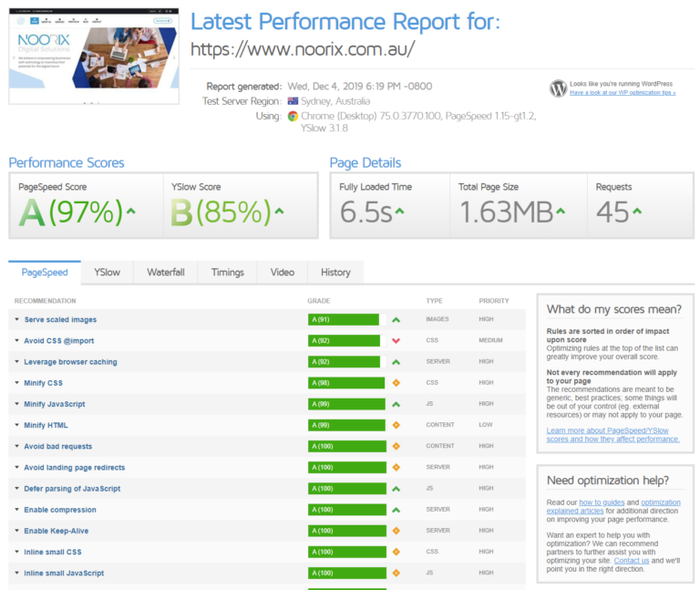
Task: Click the green arrow beside Total Page Size
Action: (x=561, y=212)
